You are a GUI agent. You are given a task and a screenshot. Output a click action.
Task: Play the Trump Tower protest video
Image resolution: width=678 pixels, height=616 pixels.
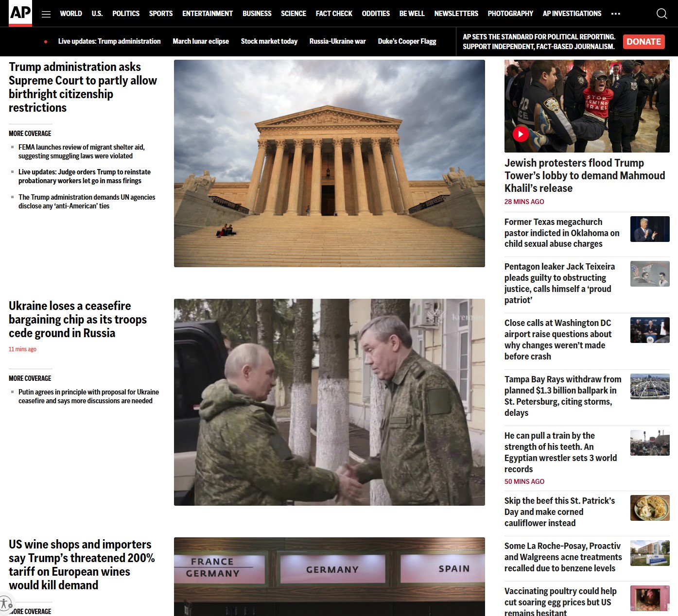(521, 134)
